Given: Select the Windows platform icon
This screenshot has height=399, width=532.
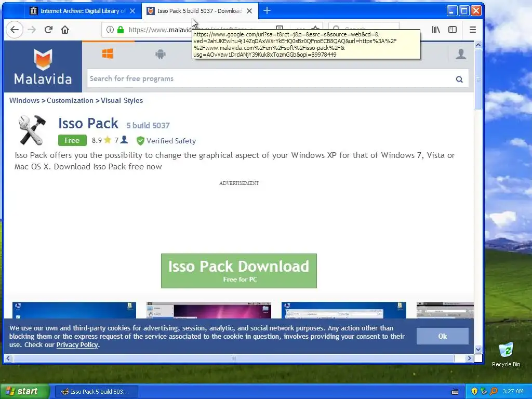Looking at the screenshot, I should (x=108, y=54).
